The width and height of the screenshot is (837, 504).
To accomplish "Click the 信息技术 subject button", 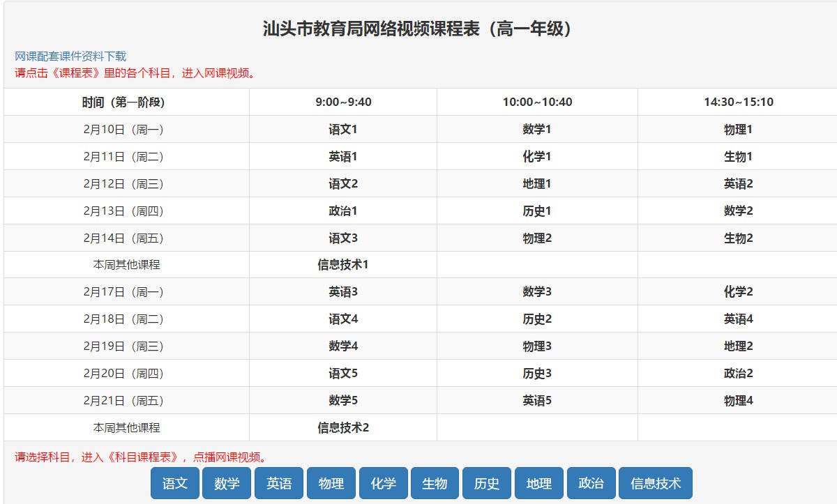I will point(655,483).
